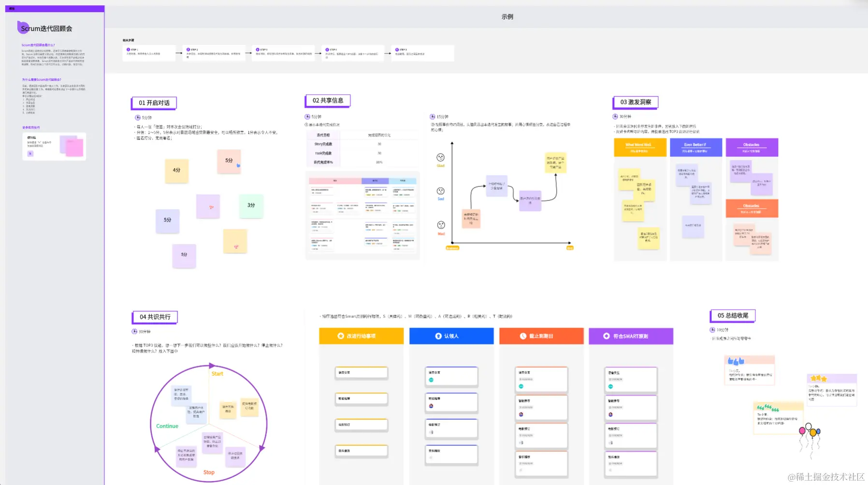Click the clock icon under 05 总结收尾

(x=712, y=330)
